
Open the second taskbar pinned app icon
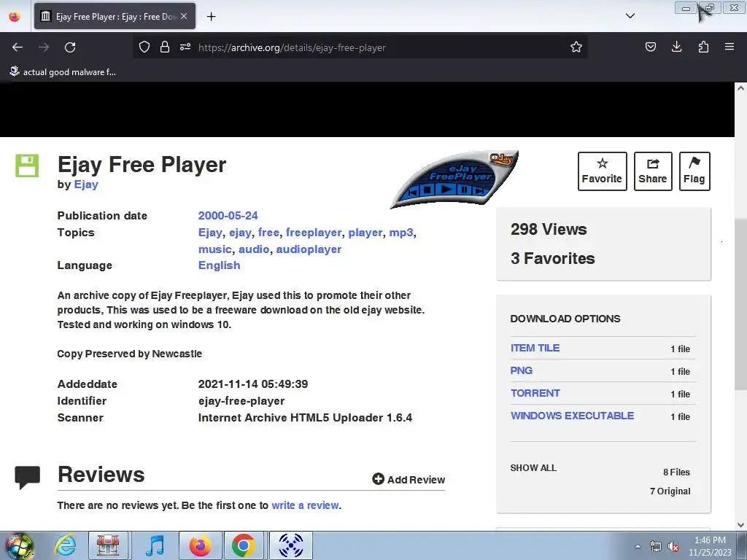pyautogui.click(x=108, y=545)
